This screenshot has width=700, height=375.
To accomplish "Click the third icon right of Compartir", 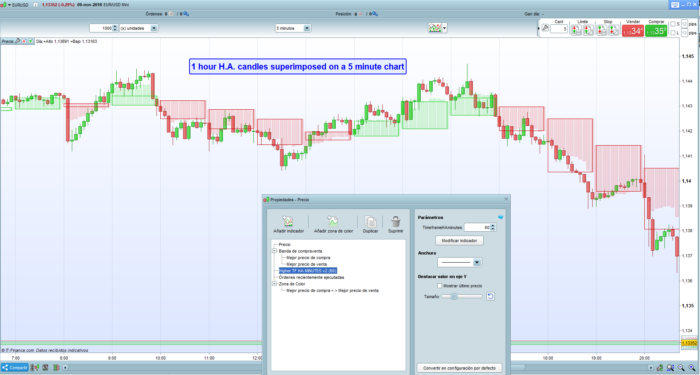I will [x=56, y=367].
